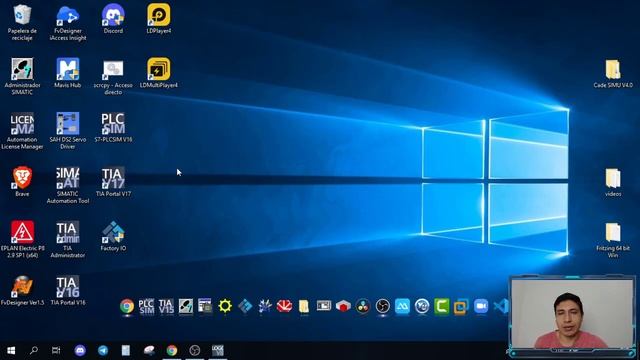Launch DaVinci Resolve from the dock
640x360 pixels.
[x=363, y=306]
